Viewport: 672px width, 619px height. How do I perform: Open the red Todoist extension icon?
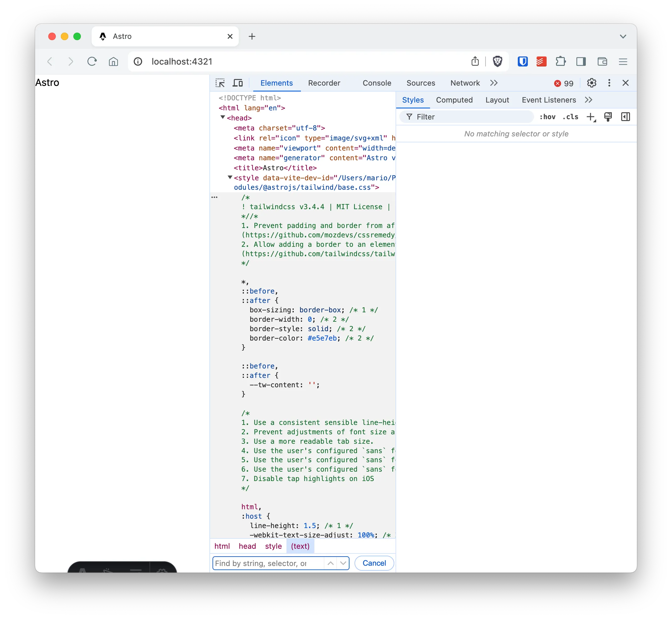541,62
